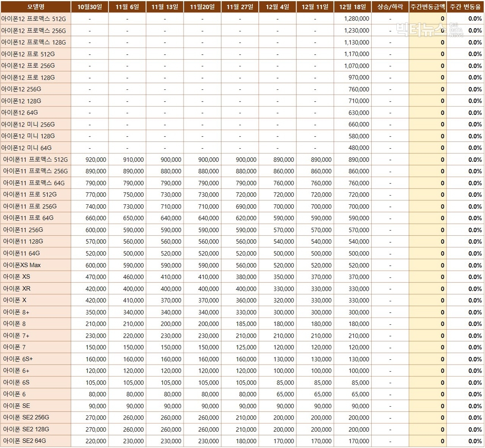Click the 11월 13일 column header
Viewport: 485px width, 448px height.
[x=165, y=7]
